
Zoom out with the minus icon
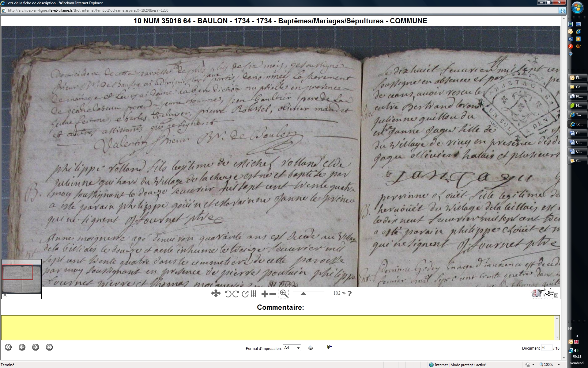pyautogui.click(x=273, y=294)
